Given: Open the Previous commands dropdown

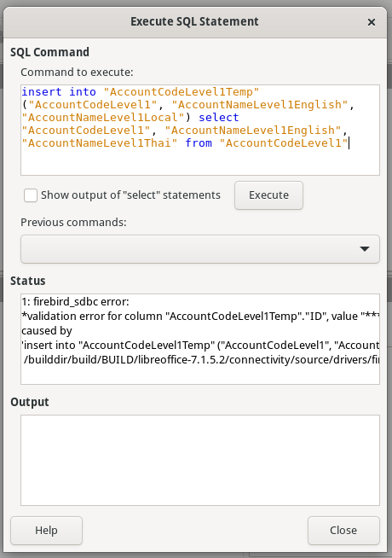Looking at the screenshot, I should [x=200, y=249].
